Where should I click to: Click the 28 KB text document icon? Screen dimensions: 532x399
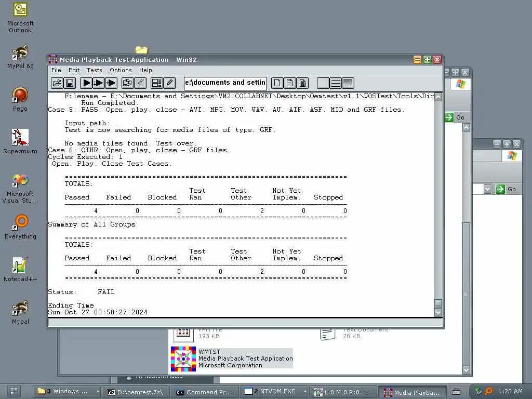[328, 335]
